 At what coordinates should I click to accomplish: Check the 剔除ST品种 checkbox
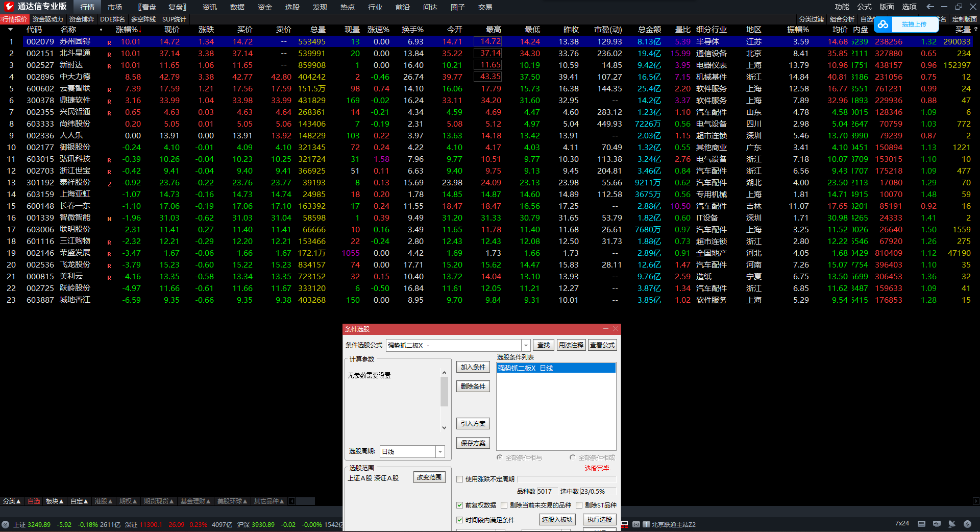[x=579, y=505]
